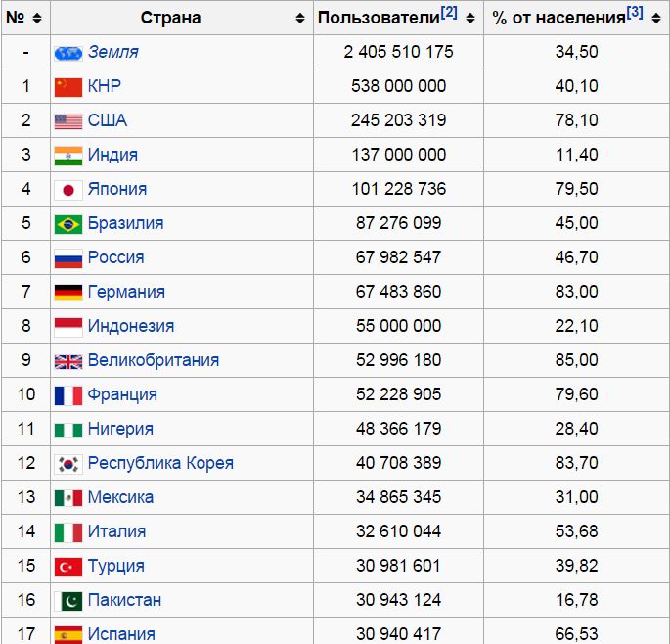This screenshot has width=670, height=644.
Task: Open the Великобритания article link
Action: (x=154, y=360)
